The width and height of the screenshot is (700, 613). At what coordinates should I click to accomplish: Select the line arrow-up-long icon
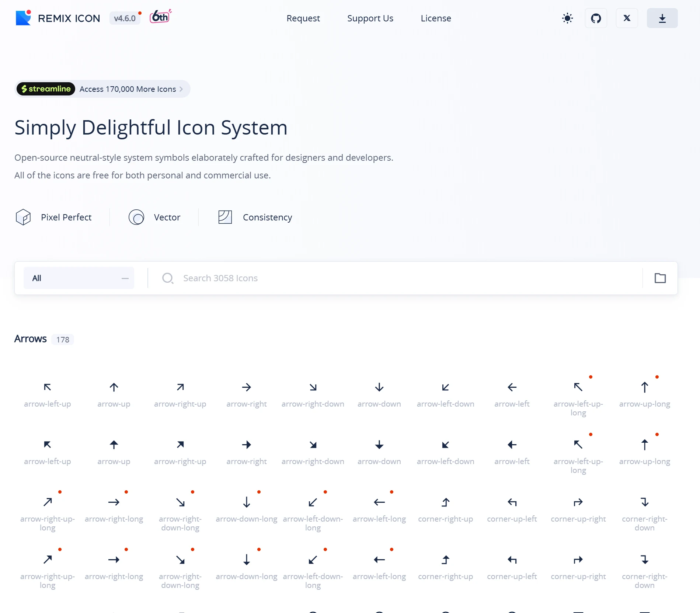coord(644,387)
